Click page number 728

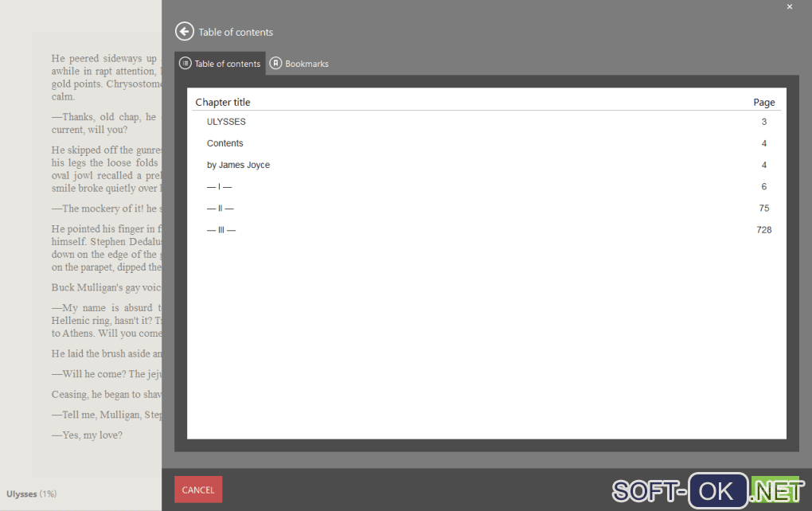(x=764, y=230)
